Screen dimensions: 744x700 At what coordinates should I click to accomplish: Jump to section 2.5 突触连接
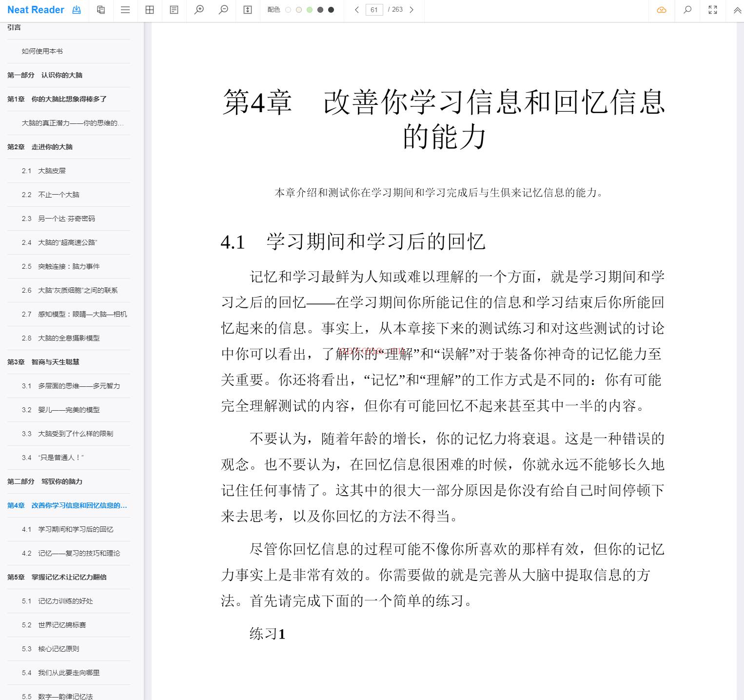coord(61,266)
